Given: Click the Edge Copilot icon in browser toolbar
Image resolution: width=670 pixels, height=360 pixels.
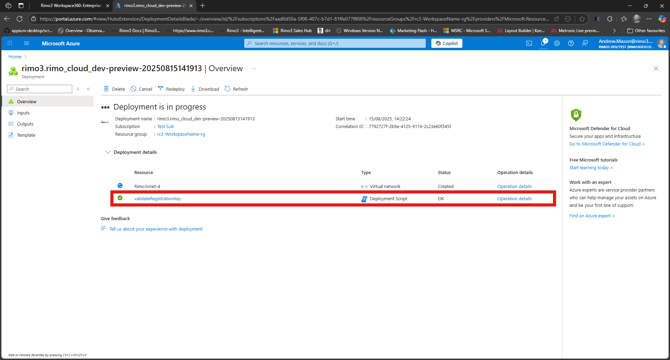Looking at the screenshot, I should coord(661,19).
